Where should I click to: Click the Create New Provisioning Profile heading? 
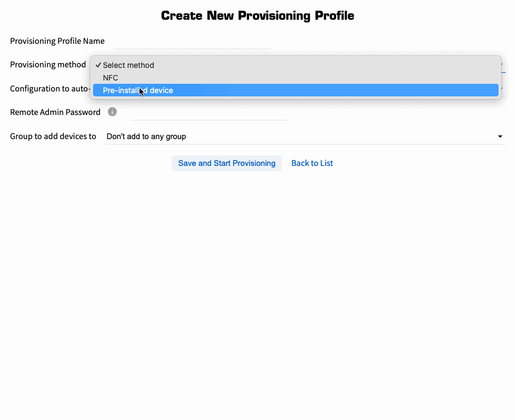point(257,15)
